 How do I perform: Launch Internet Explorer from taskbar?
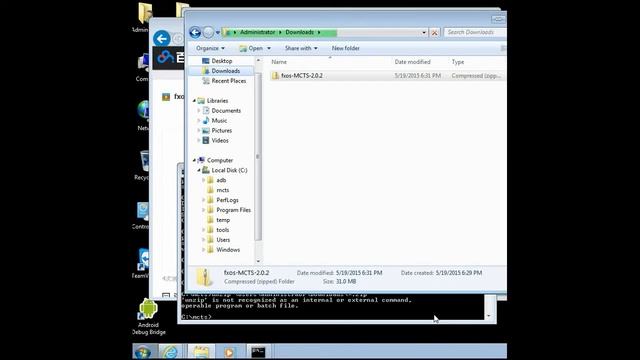pos(170,352)
